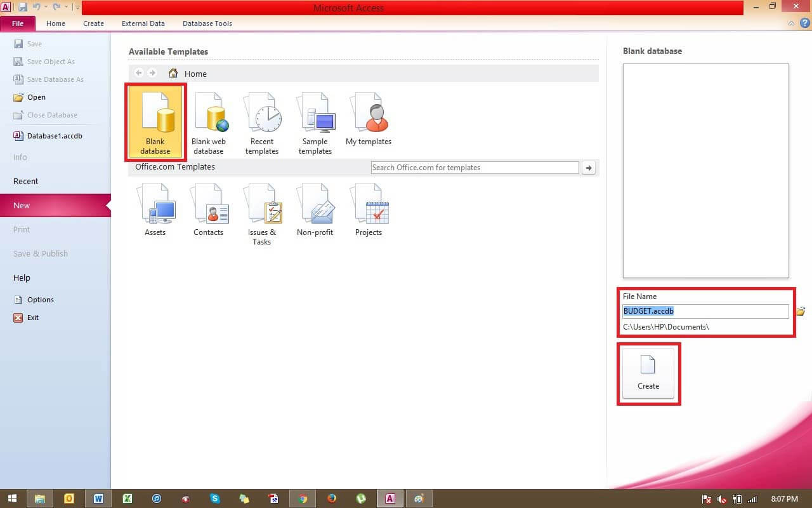
Task: Select the Blank database template
Action: click(x=155, y=121)
